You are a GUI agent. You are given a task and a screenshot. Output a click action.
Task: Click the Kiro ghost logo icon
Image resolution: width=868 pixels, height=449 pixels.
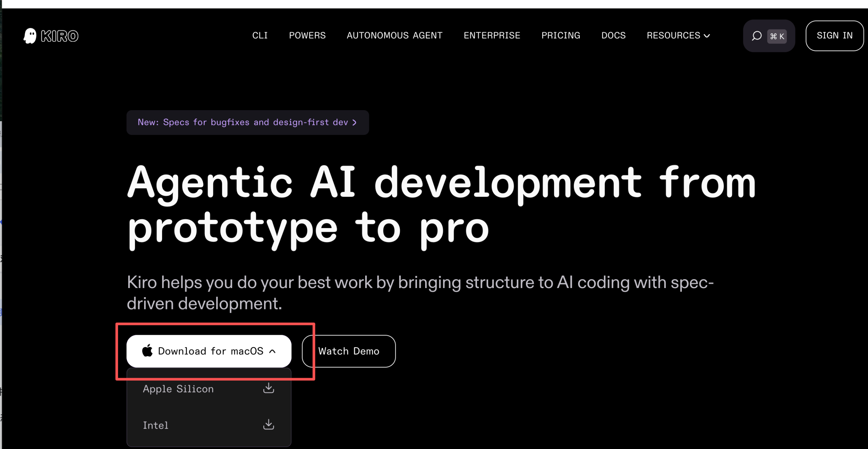[30, 36]
